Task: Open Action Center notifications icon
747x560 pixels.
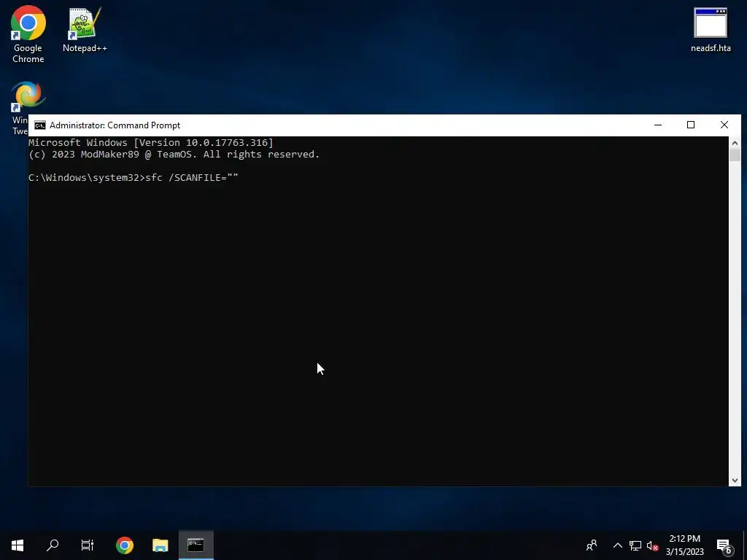Action: coord(724,545)
